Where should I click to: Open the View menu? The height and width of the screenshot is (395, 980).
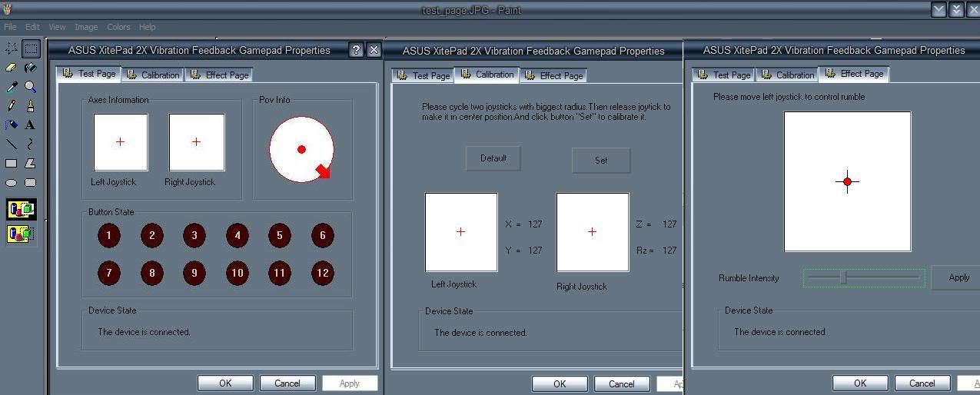pyautogui.click(x=58, y=27)
